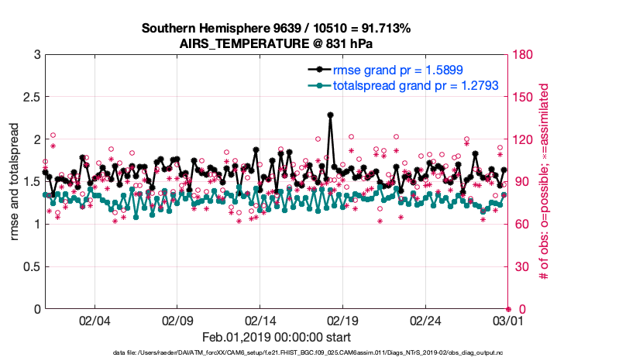
Task: Click the 02/04 x-axis tick label
Action: point(95,320)
